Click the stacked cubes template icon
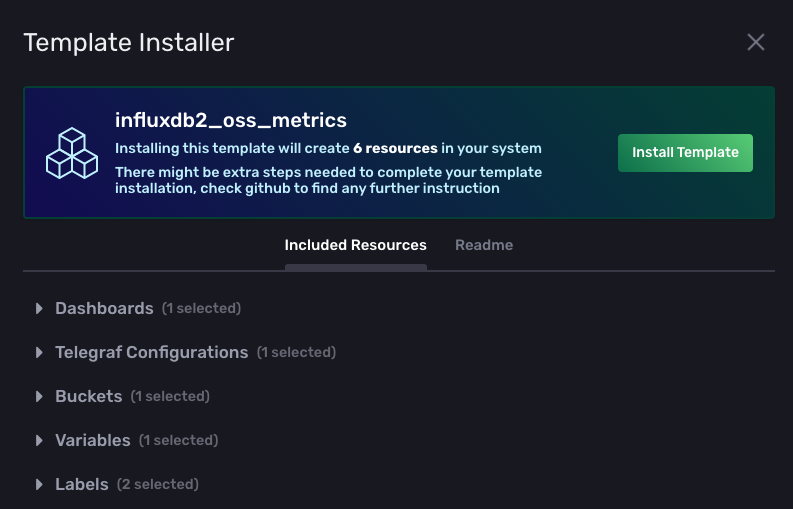Screen dimensions: 793x509 pos(71,153)
